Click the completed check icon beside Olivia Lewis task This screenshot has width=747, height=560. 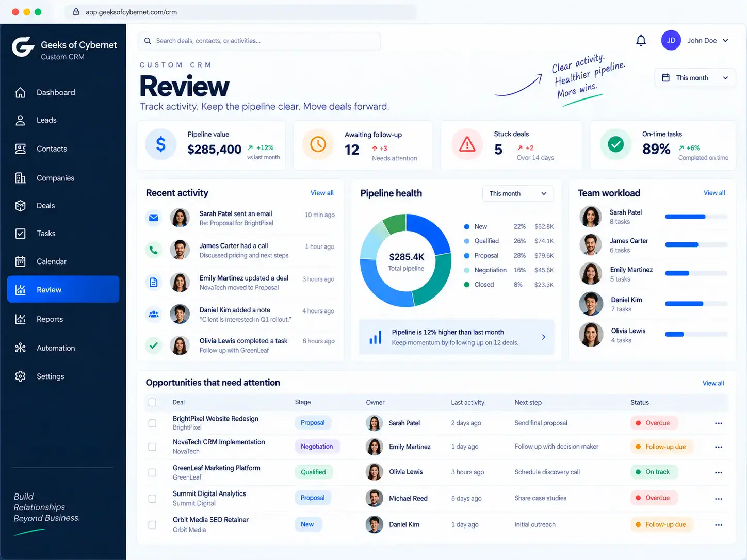coord(154,345)
